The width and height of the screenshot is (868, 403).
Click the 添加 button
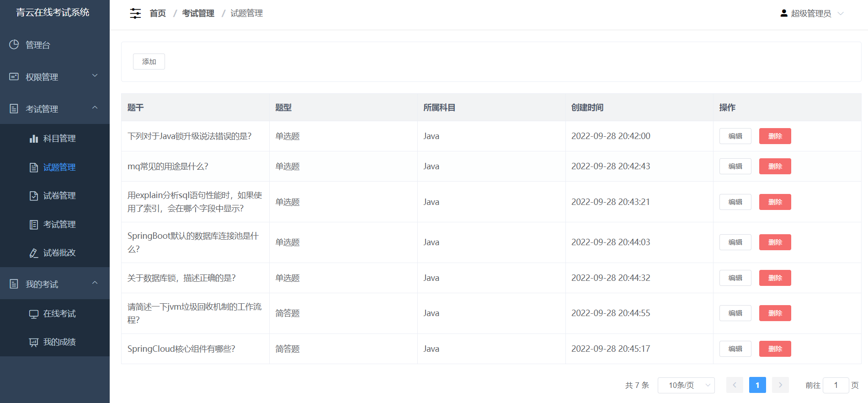tap(149, 62)
